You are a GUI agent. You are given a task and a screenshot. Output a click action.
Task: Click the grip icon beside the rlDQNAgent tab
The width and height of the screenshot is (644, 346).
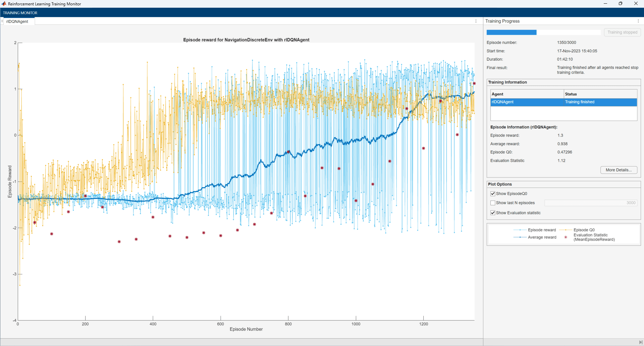click(x=2, y=21)
